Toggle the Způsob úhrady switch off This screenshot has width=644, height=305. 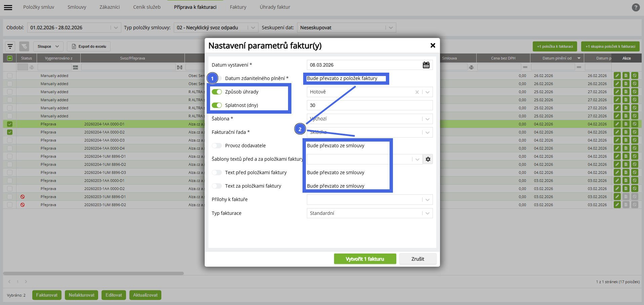[217, 92]
